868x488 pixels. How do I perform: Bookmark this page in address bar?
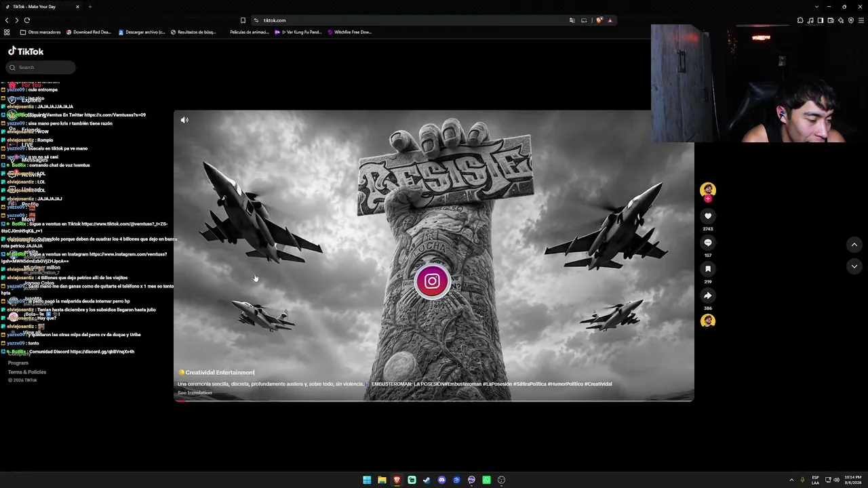[243, 20]
